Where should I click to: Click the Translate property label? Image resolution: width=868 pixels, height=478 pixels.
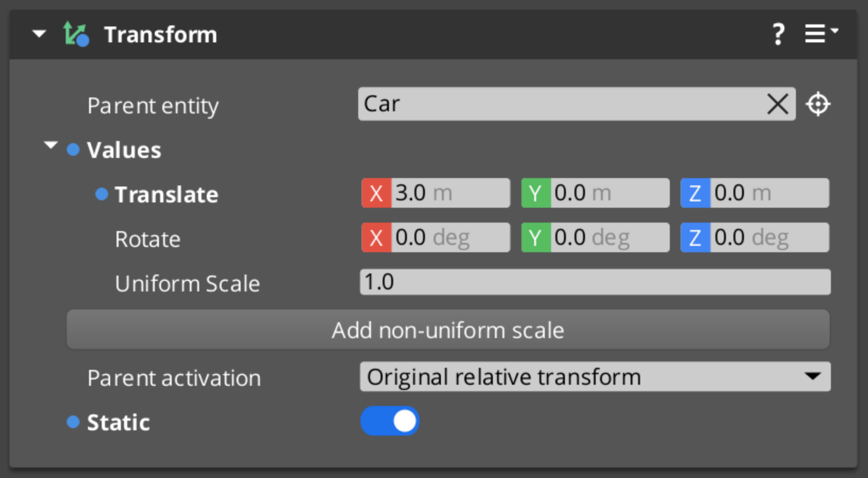(166, 194)
